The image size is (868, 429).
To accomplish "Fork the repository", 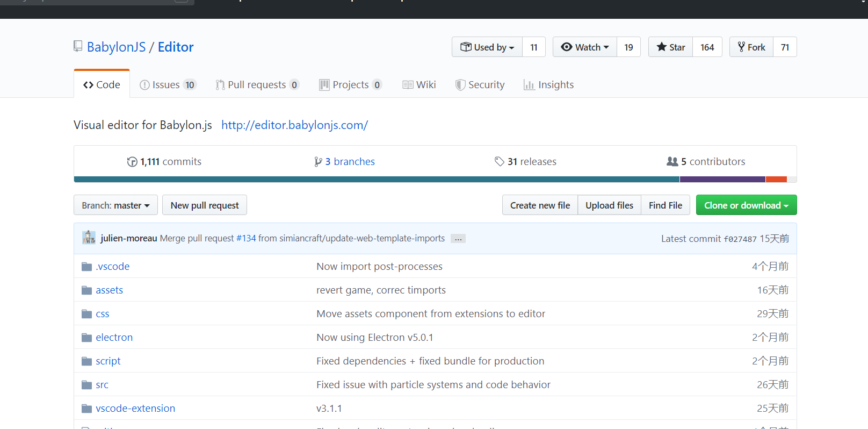I will pos(751,47).
